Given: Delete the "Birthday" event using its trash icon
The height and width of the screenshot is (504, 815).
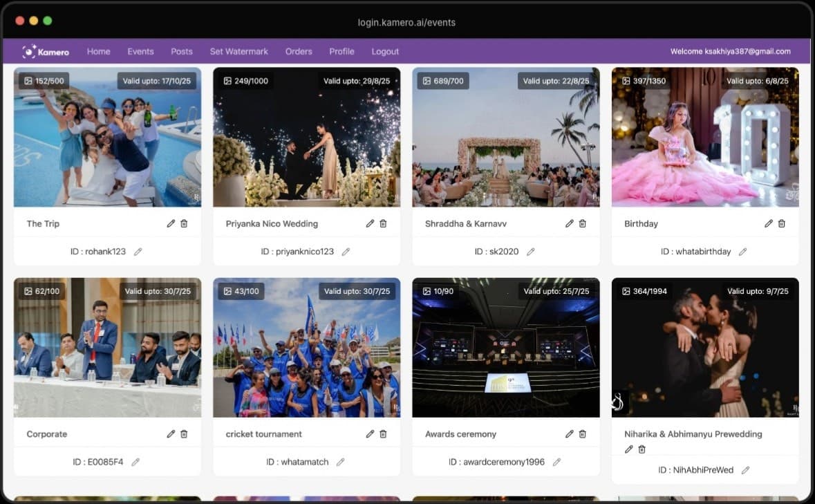Looking at the screenshot, I should pyautogui.click(x=782, y=223).
